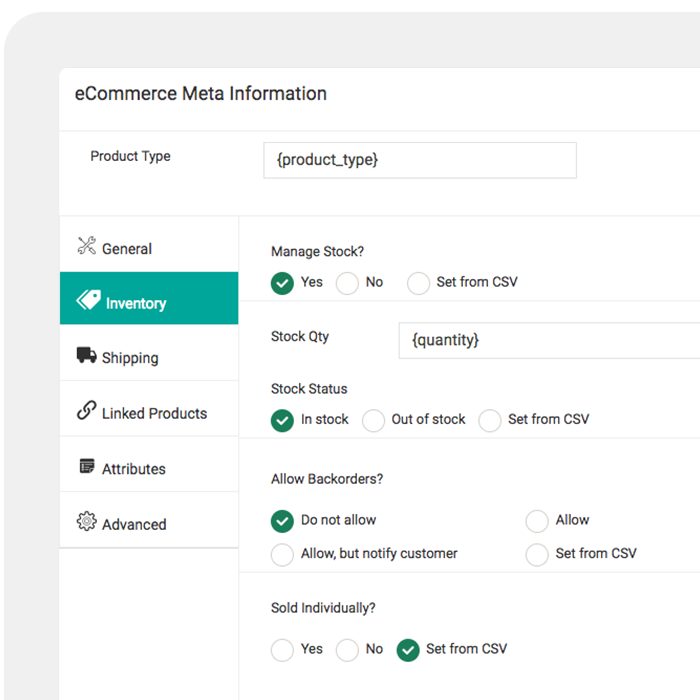Choose Set from CSV for Backorders
Screen dimensions: 700x700
[537, 554]
